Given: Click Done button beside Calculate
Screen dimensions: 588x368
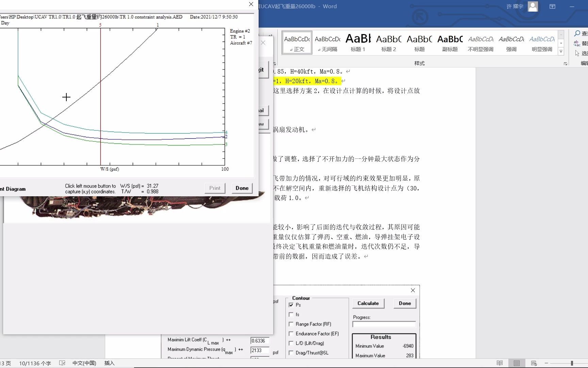Looking at the screenshot, I should (405, 303).
